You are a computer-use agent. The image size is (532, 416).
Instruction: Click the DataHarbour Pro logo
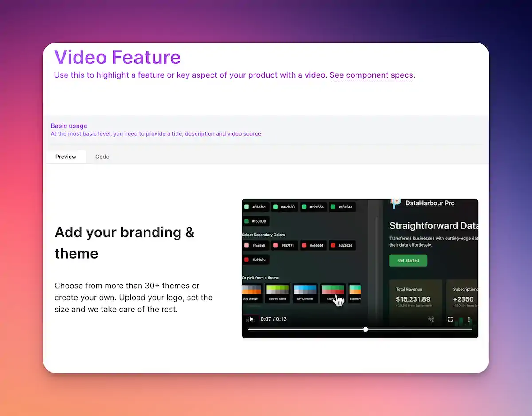pyautogui.click(x=396, y=203)
